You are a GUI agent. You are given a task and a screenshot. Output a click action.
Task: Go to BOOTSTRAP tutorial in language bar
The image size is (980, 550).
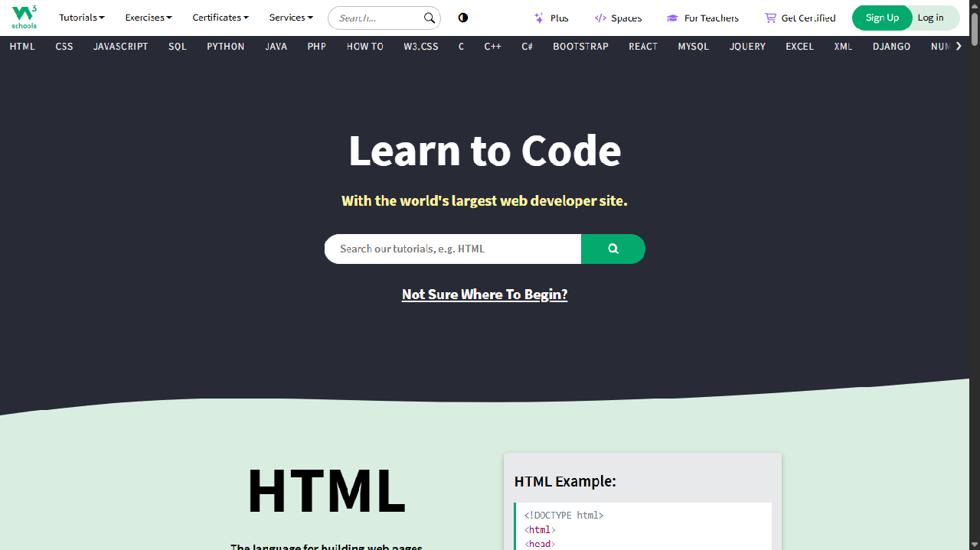[x=580, y=47]
